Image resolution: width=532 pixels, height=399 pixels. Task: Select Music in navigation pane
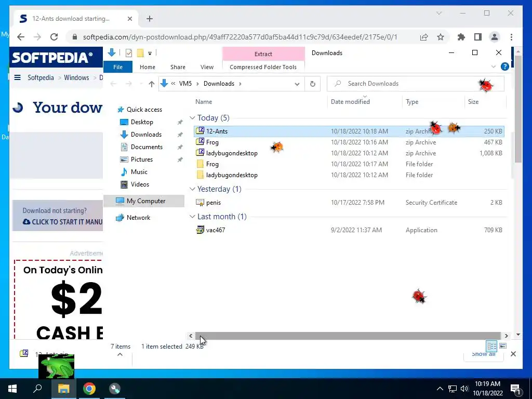click(139, 172)
